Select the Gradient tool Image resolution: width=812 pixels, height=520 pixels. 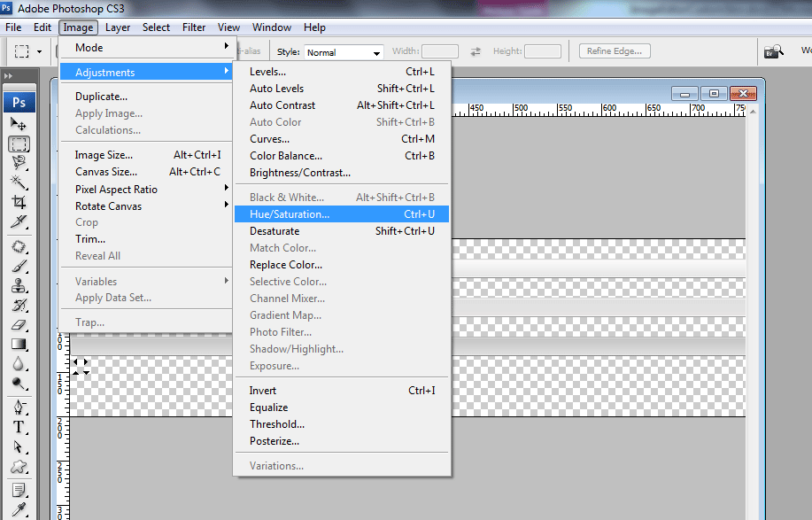(19, 344)
